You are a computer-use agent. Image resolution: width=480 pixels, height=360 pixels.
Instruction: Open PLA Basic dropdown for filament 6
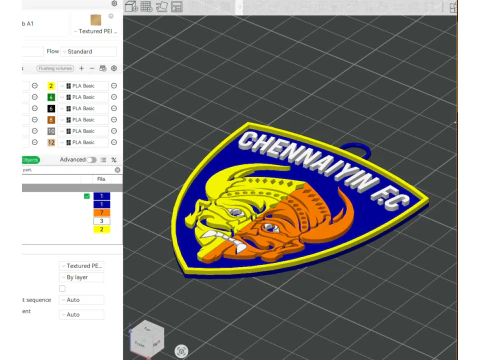(x=83, y=109)
